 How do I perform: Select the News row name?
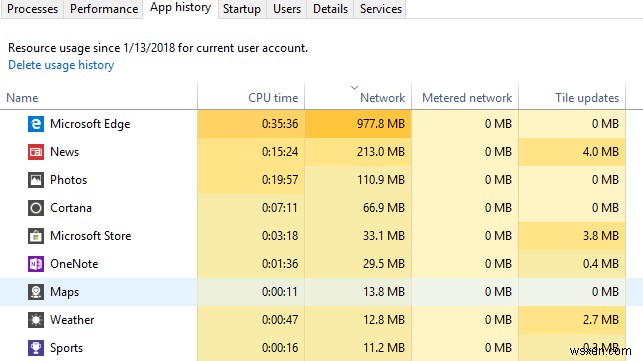pyautogui.click(x=64, y=152)
